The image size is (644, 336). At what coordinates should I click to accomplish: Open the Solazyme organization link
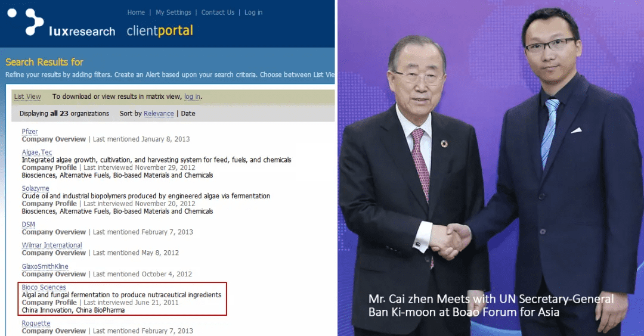35,188
